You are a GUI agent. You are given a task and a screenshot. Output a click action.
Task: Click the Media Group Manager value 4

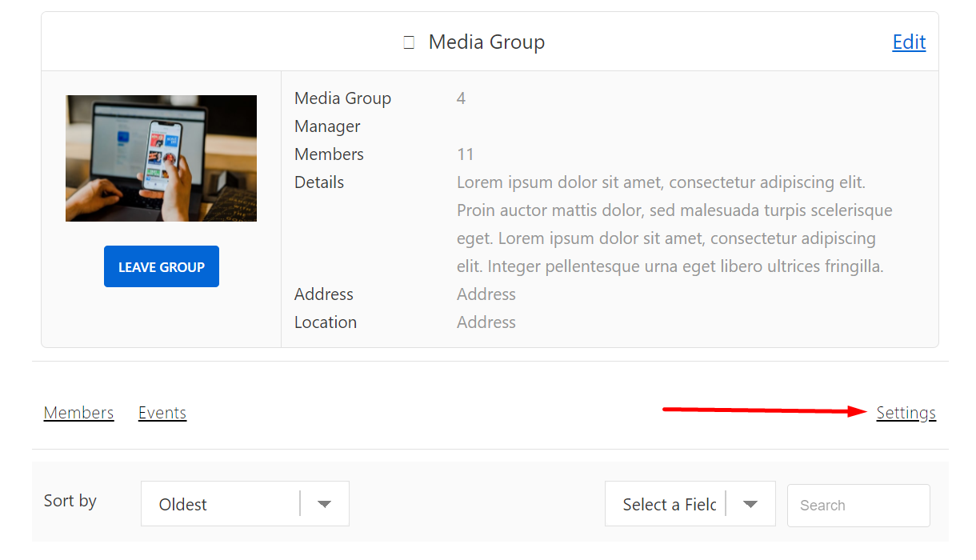pyautogui.click(x=462, y=98)
